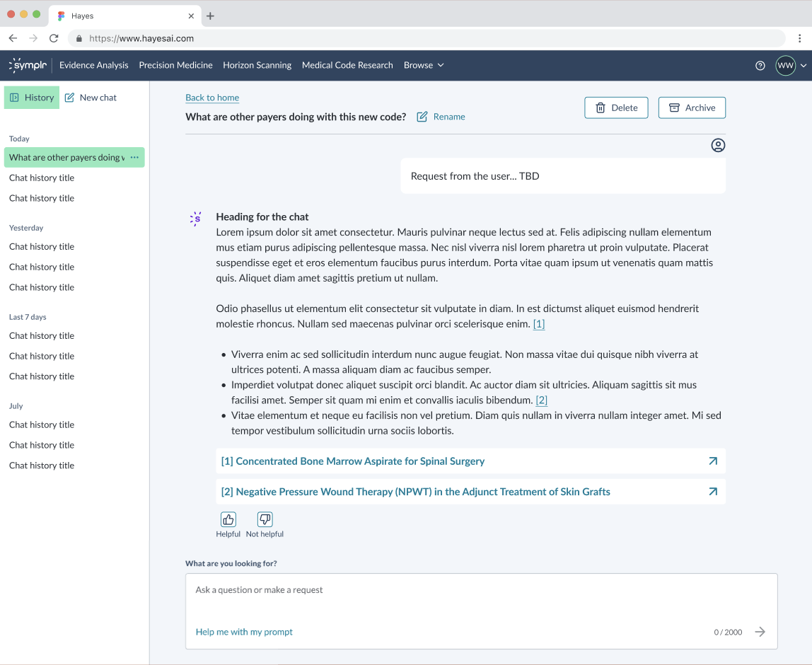
Task: Go back in browser
Action: (x=13, y=38)
